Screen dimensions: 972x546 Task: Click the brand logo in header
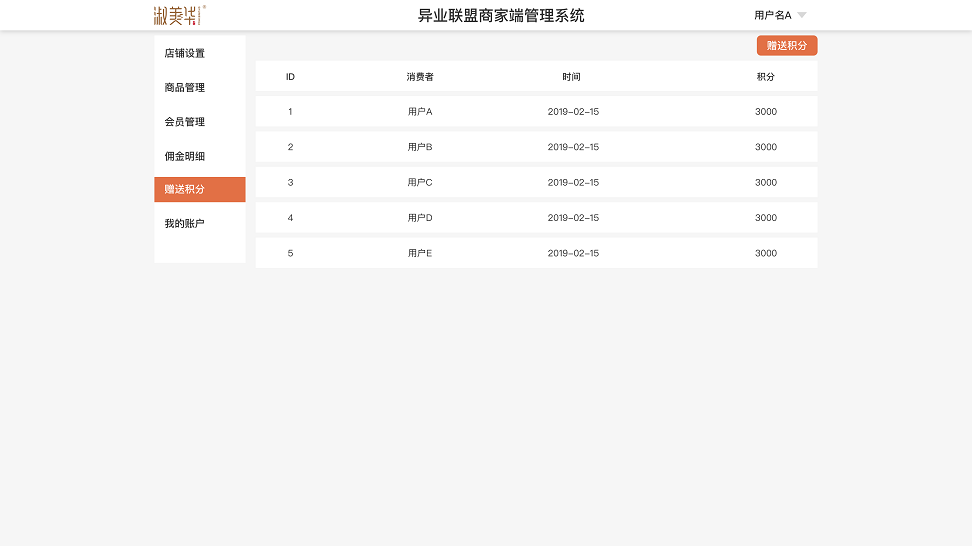pyautogui.click(x=179, y=15)
